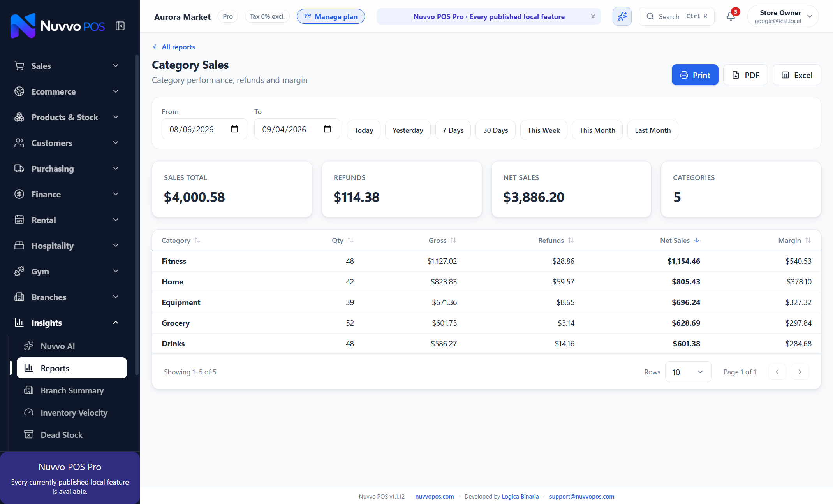Open the Nuvvo AI sparkle button in header
This screenshot has width=833, height=504.
[x=622, y=16]
